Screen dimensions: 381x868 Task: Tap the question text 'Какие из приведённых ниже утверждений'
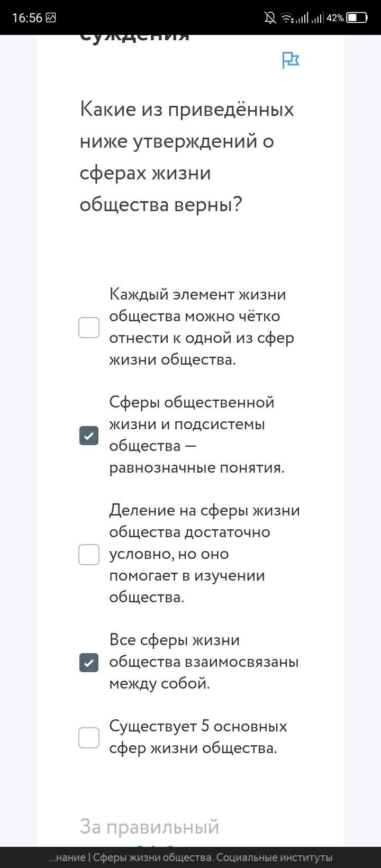pos(187,157)
